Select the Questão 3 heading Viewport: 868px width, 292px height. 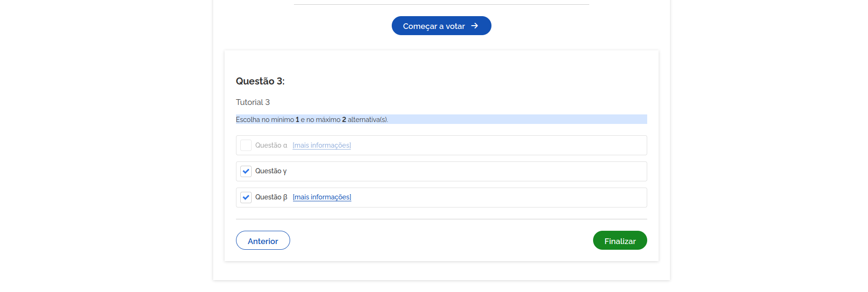coord(260,81)
